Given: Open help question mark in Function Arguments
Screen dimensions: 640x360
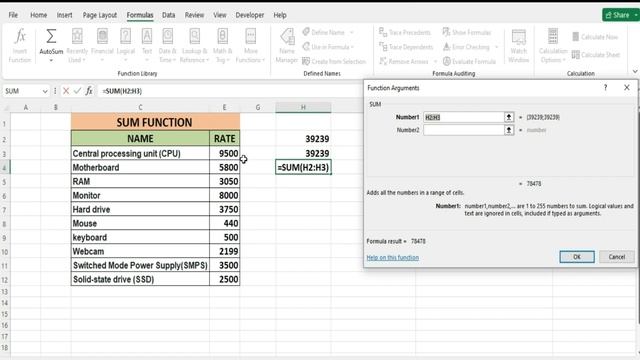Looking at the screenshot, I should coord(605,88).
